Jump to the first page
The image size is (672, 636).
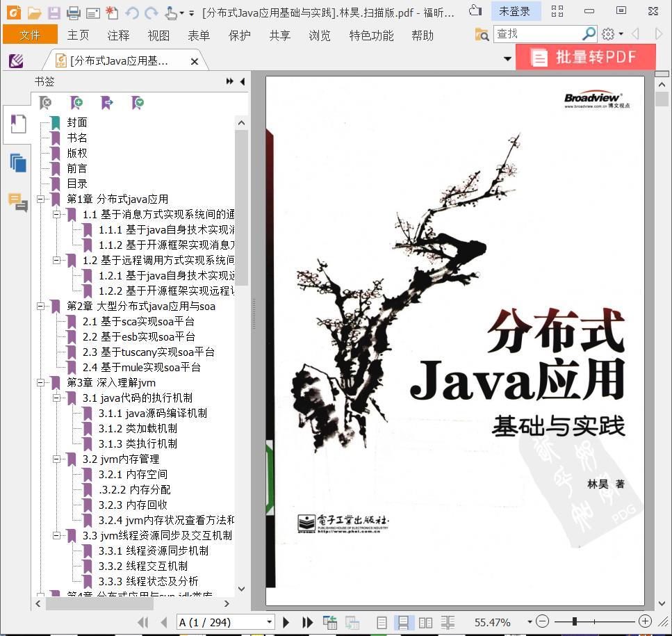(x=143, y=622)
